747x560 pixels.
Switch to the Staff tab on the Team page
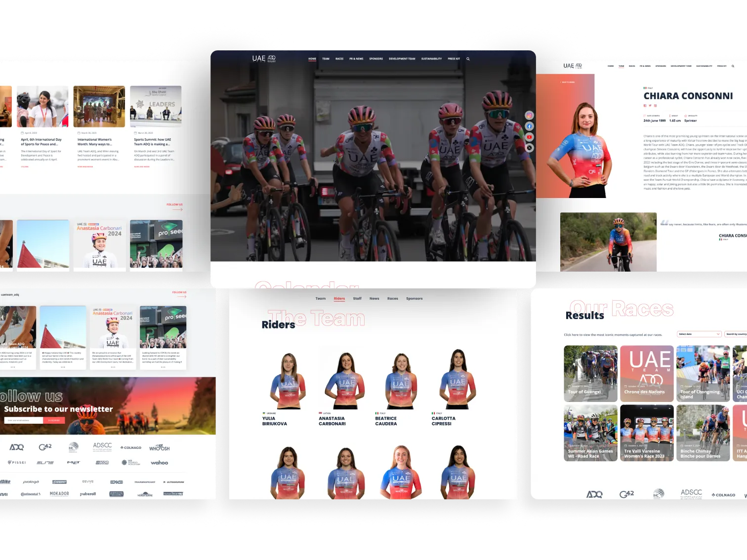[357, 299]
